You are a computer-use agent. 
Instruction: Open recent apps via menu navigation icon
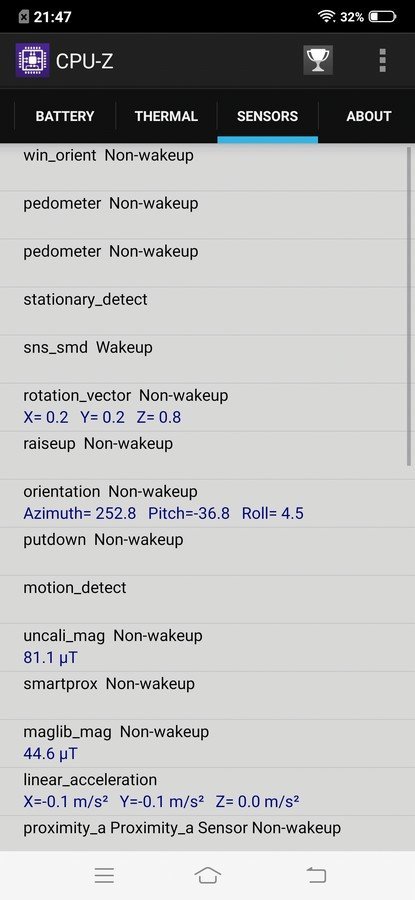104,875
